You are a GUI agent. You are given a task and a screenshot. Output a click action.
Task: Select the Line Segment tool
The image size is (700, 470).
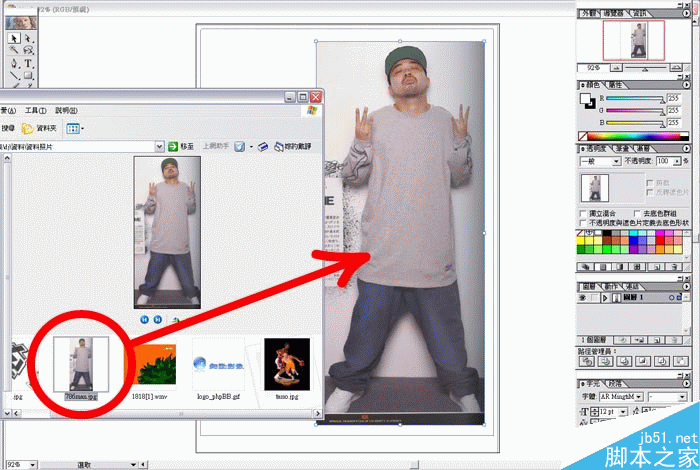pos(14,75)
